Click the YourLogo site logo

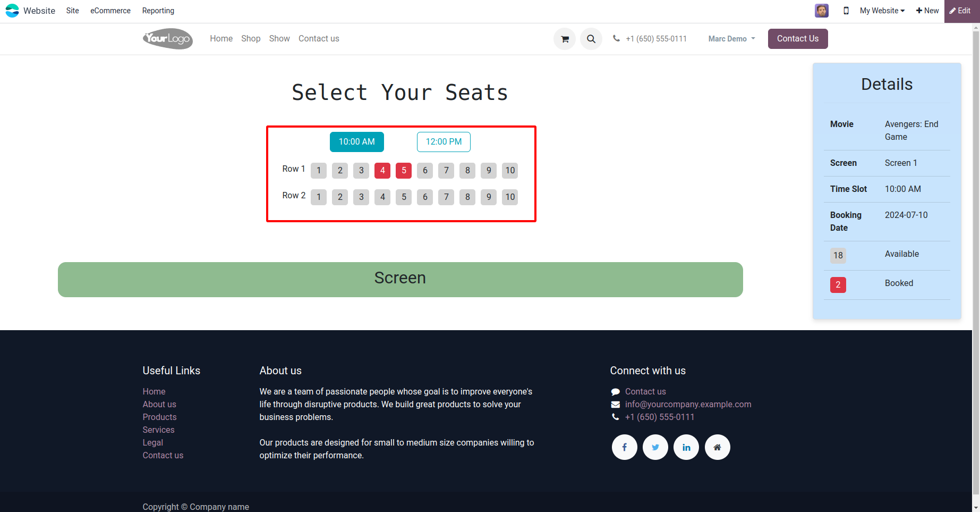pyautogui.click(x=168, y=39)
